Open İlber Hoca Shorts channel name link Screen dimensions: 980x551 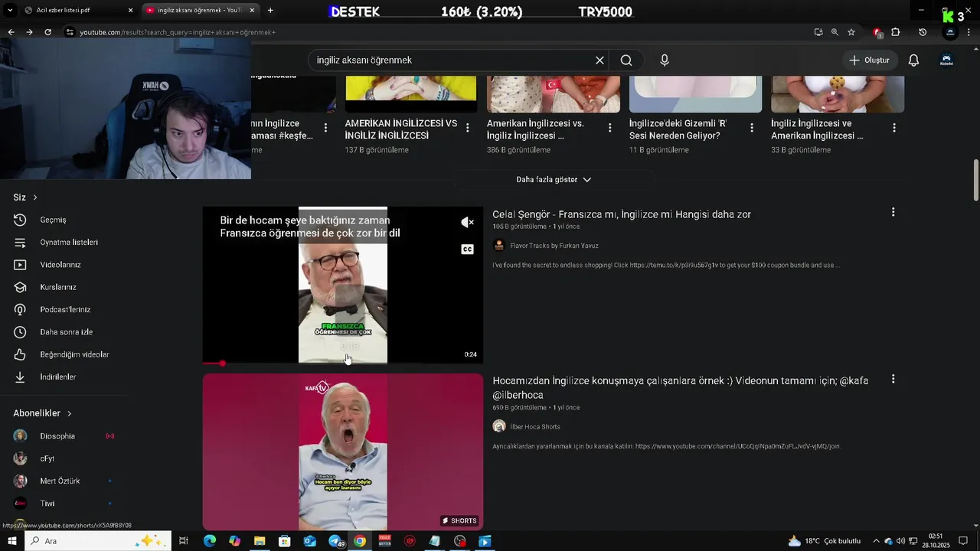click(x=535, y=426)
